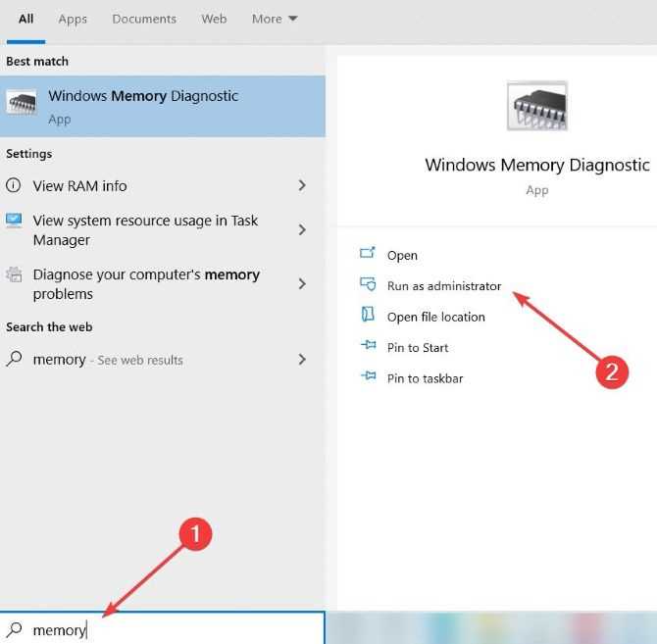Switch to the Apps tab
The image size is (657, 644).
73,20
